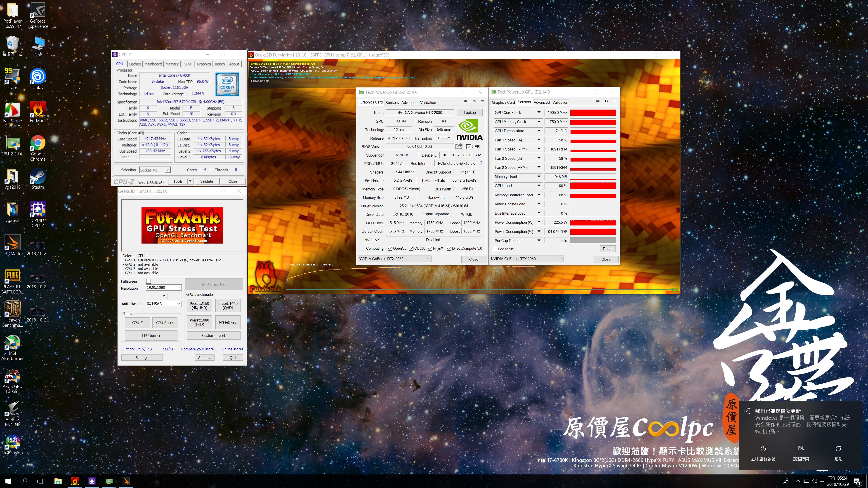This screenshot has height=488, width=868.
Task: Click camera icon in GPU-Z Graphics Card window
Action: click(x=465, y=101)
